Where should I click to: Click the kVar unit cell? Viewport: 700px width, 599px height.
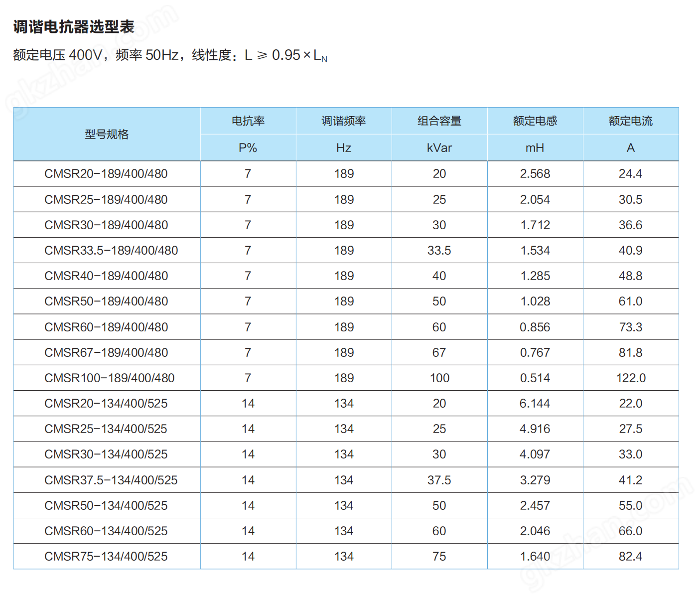pyautogui.click(x=439, y=148)
